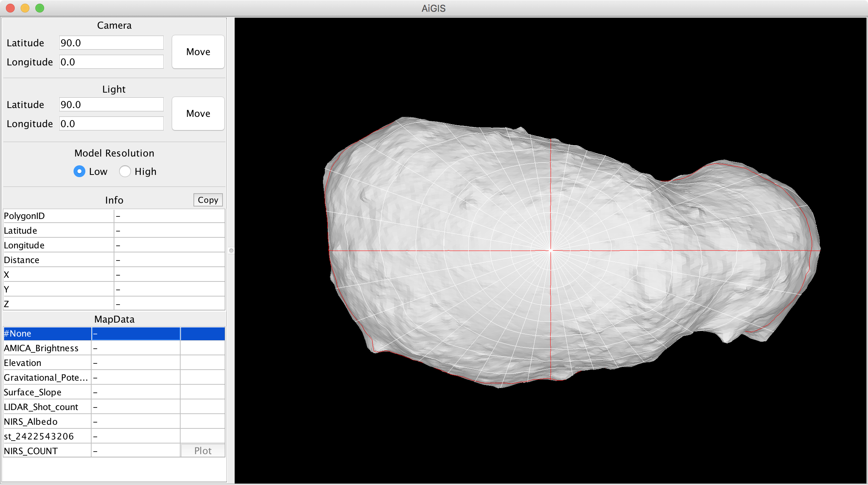
Task: Select the Low model resolution radio button
Action: coord(79,172)
